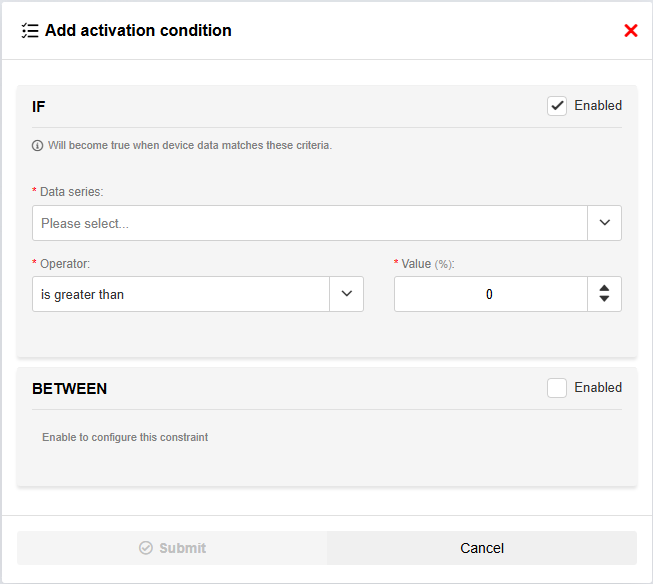The image size is (653, 584).
Task: Open the Operator dropdown chevron
Action: pyautogui.click(x=346, y=294)
